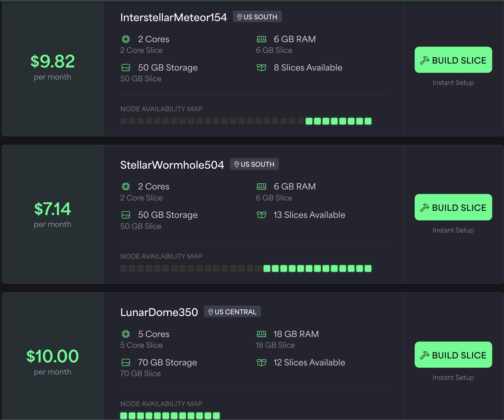Build a slice on InterstellarMeteor154

[x=453, y=60]
